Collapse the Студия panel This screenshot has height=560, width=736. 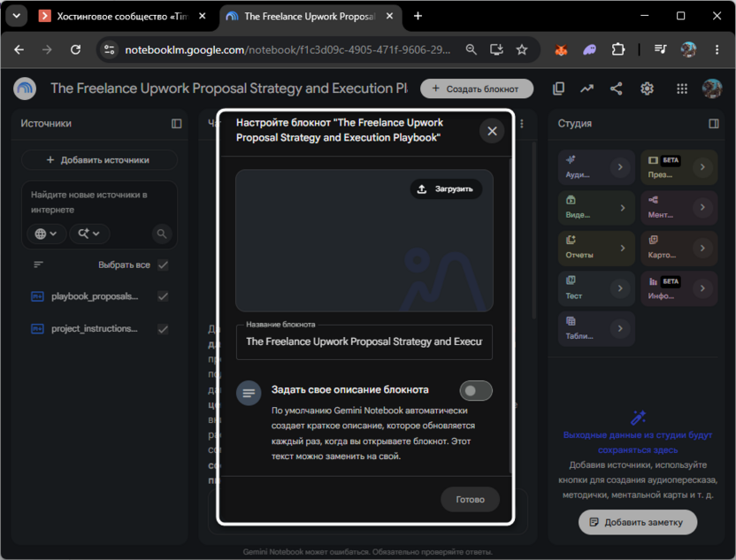coord(714,124)
